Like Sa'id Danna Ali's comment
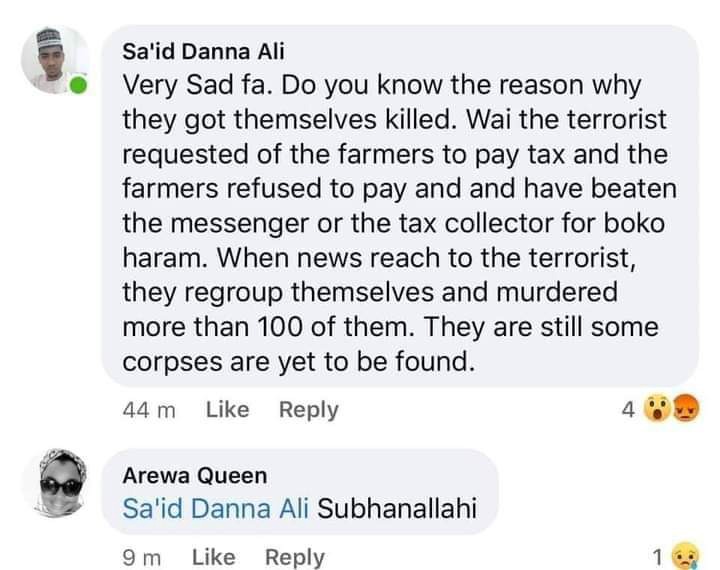Screen dimensions: 720x570 pyautogui.click(x=227, y=409)
